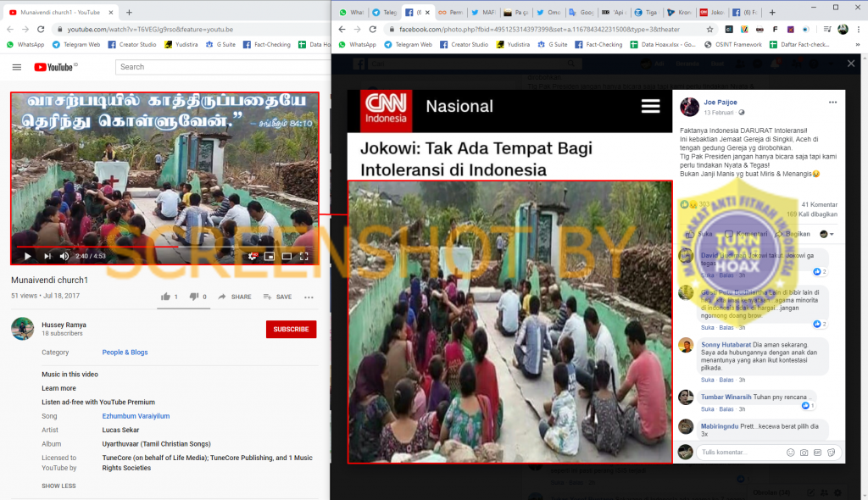Comment on the post with Komentari

point(746,234)
